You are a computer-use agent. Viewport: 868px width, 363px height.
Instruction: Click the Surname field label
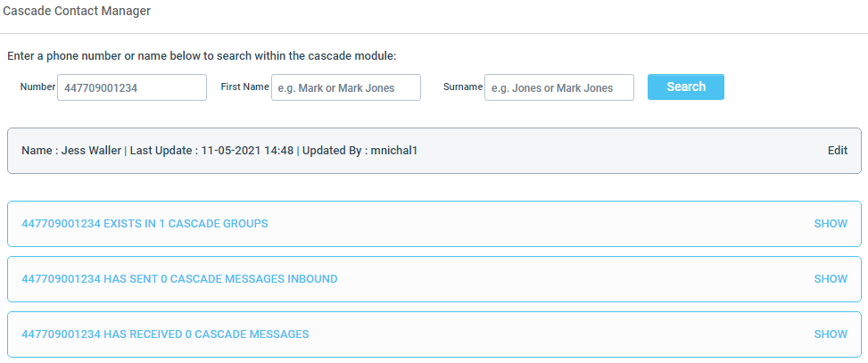463,87
